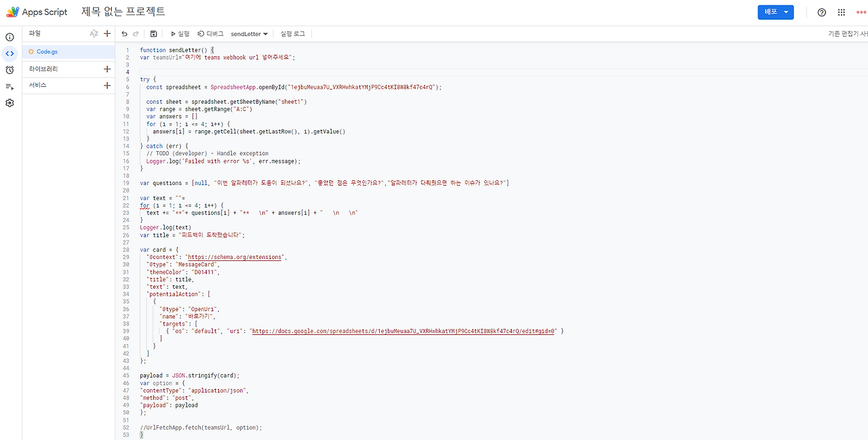Click the 'themeColor' property line

click(x=183, y=272)
